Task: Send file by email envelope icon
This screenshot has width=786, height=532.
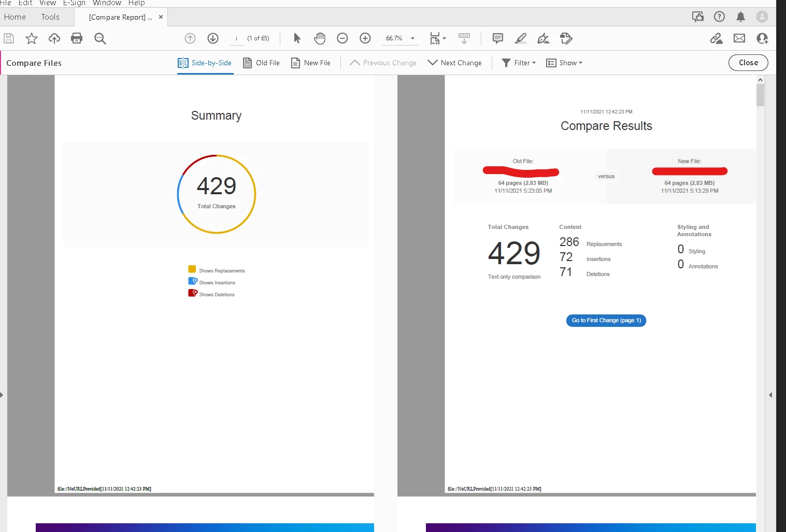Action: click(739, 38)
